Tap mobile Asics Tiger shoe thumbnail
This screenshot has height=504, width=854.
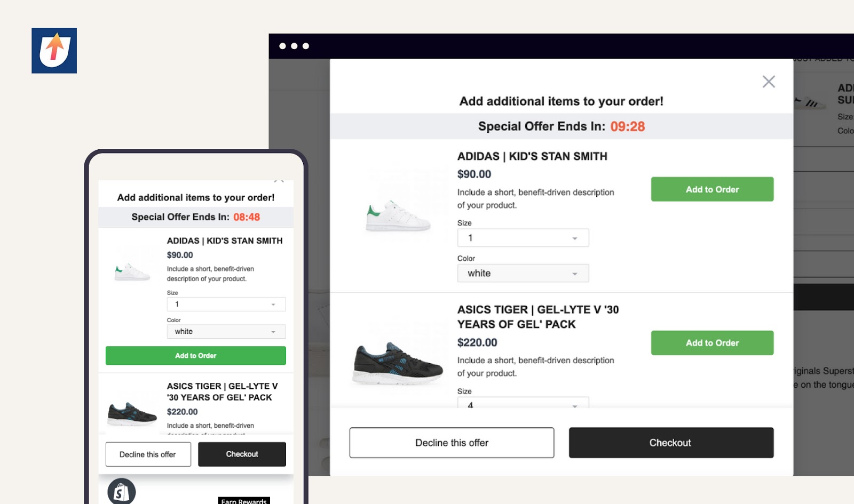click(x=132, y=413)
